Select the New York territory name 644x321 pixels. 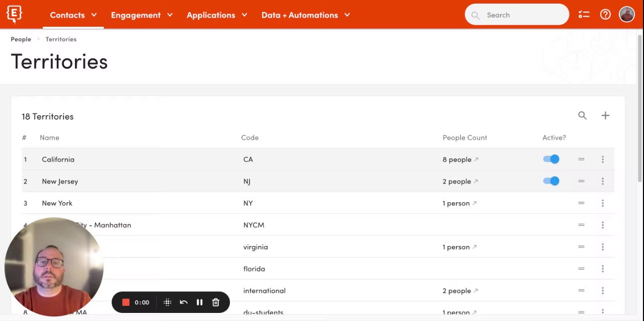(x=57, y=203)
